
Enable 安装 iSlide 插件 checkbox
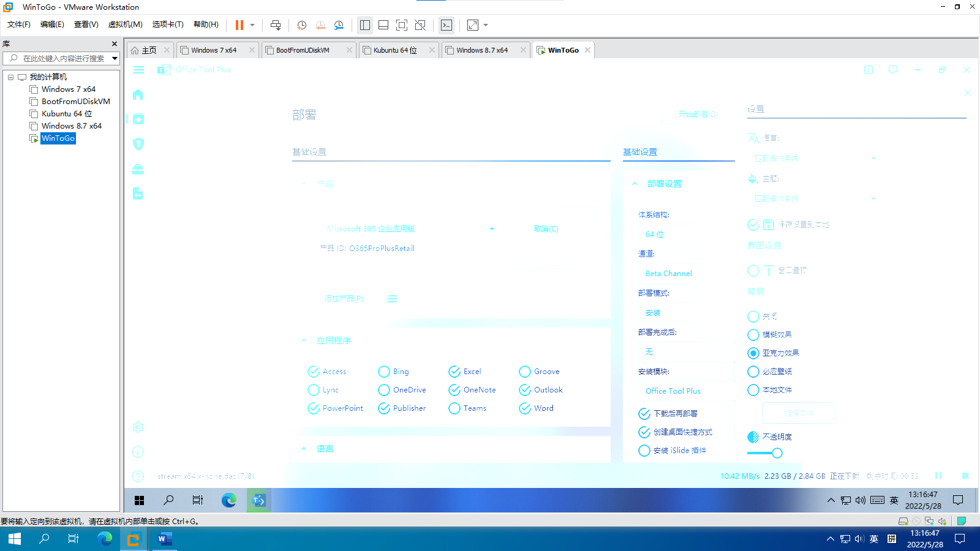point(644,451)
